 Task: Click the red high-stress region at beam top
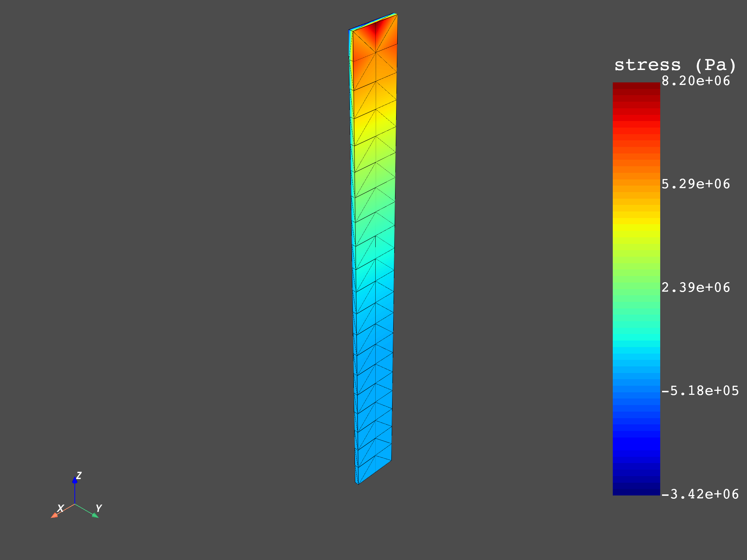[x=376, y=29]
